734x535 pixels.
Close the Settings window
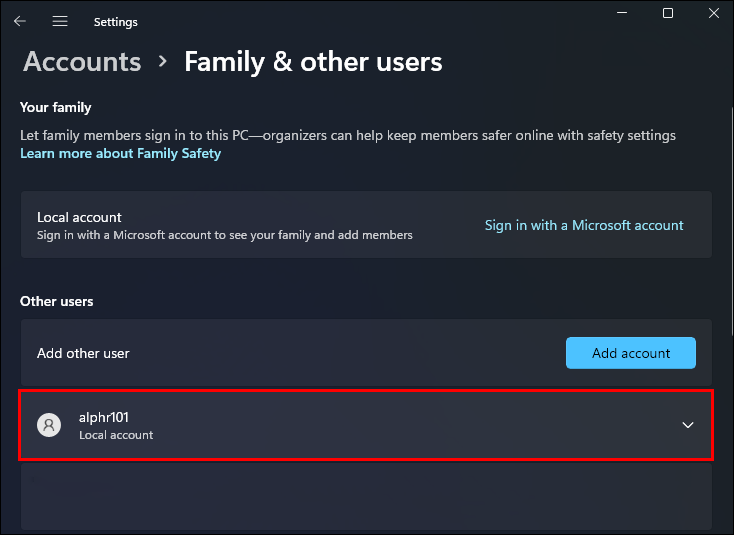coord(712,13)
